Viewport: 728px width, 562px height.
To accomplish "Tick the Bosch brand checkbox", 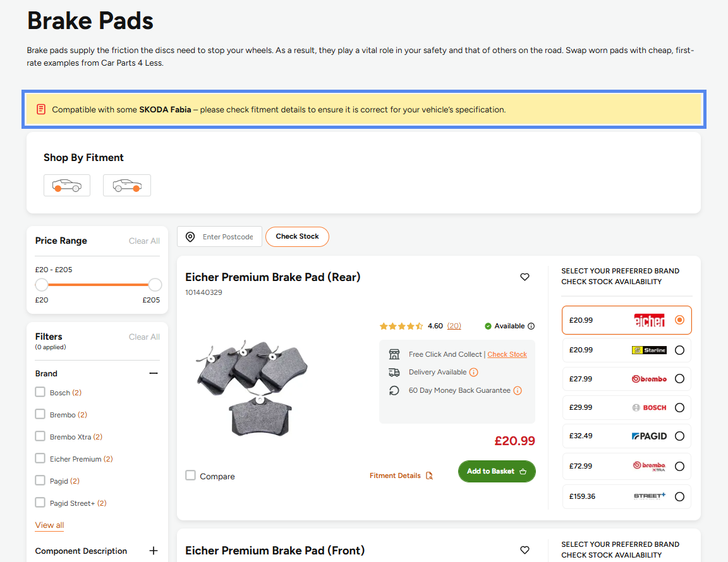I will point(40,392).
